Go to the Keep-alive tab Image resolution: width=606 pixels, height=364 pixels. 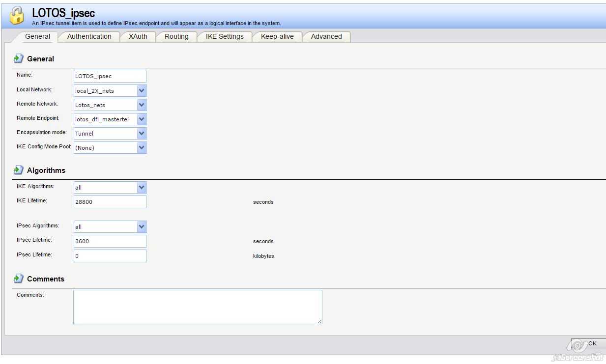click(277, 37)
